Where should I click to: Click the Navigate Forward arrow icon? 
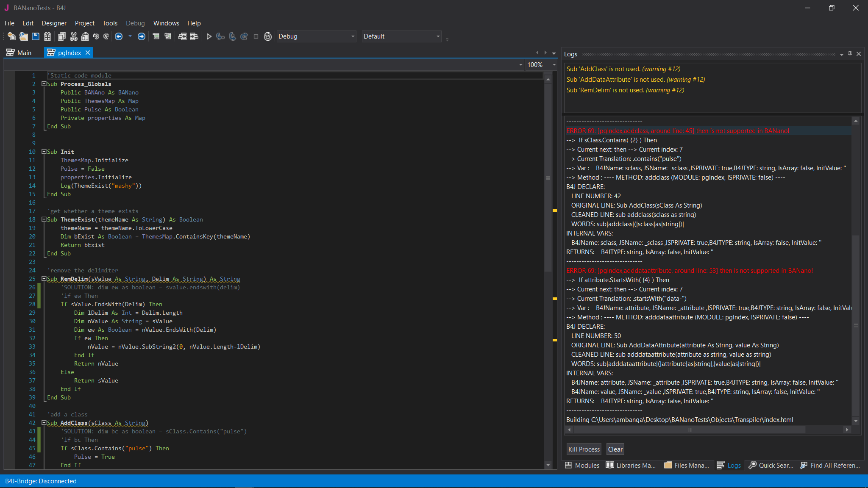[x=142, y=36]
